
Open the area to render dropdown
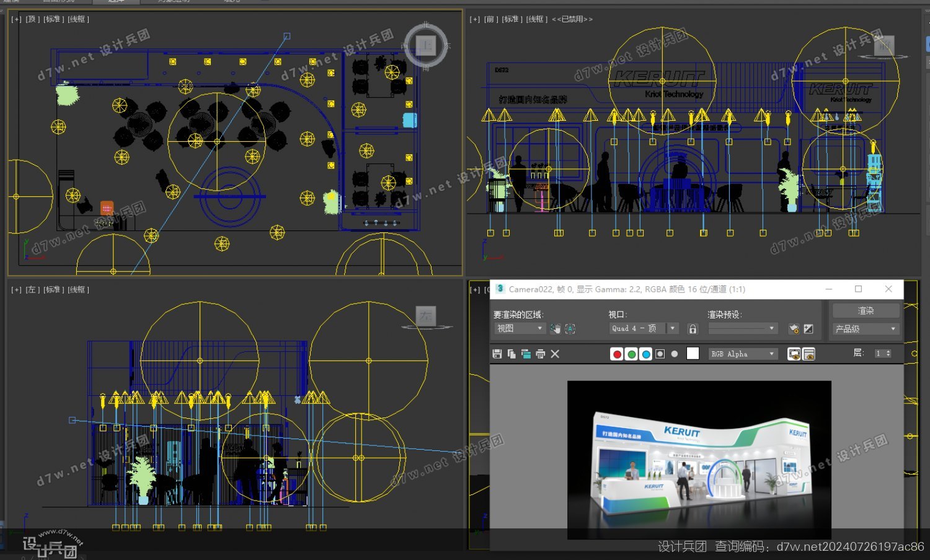520,328
